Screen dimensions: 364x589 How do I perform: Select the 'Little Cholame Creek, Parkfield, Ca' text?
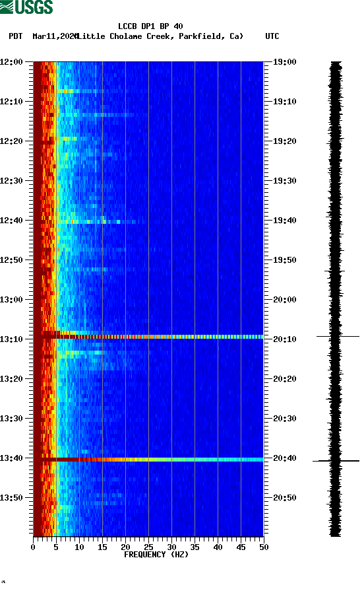point(160,36)
